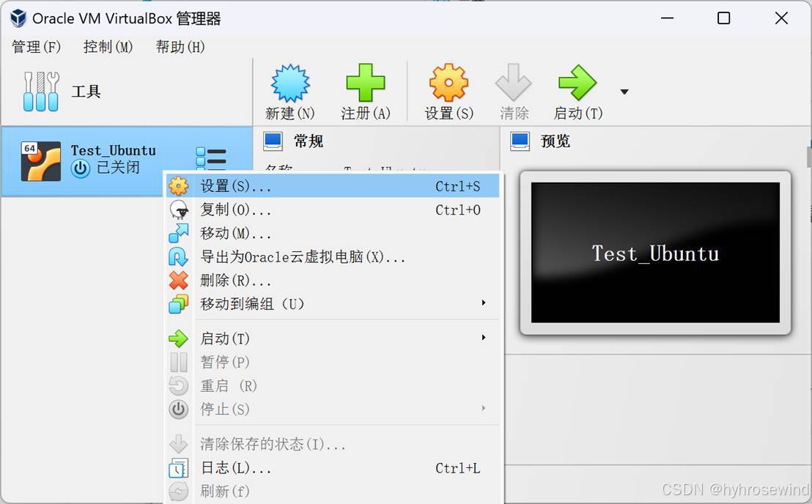This screenshot has height=504, width=812.
Task: Select 导出为Oracle云虚拟电脑(X)... menu entry
Action: 332,256
